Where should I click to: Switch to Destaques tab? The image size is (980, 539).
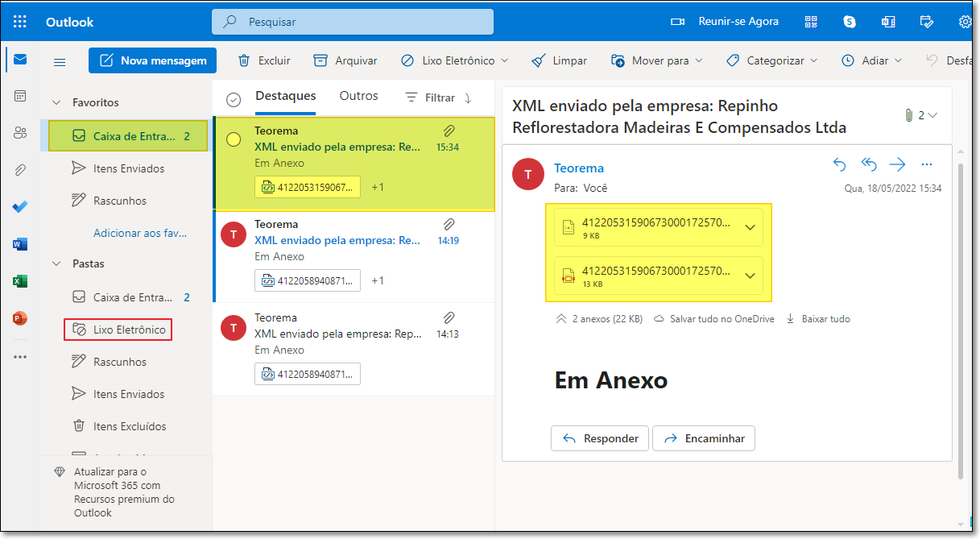point(286,97)
